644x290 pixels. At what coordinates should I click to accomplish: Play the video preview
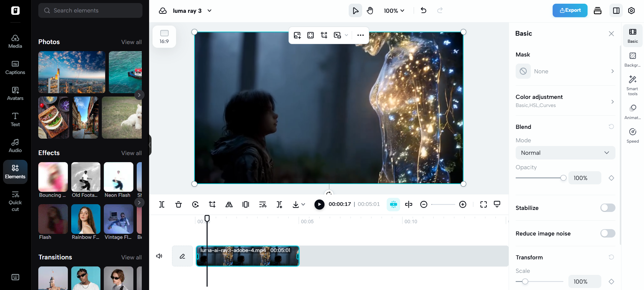[319, 204]
